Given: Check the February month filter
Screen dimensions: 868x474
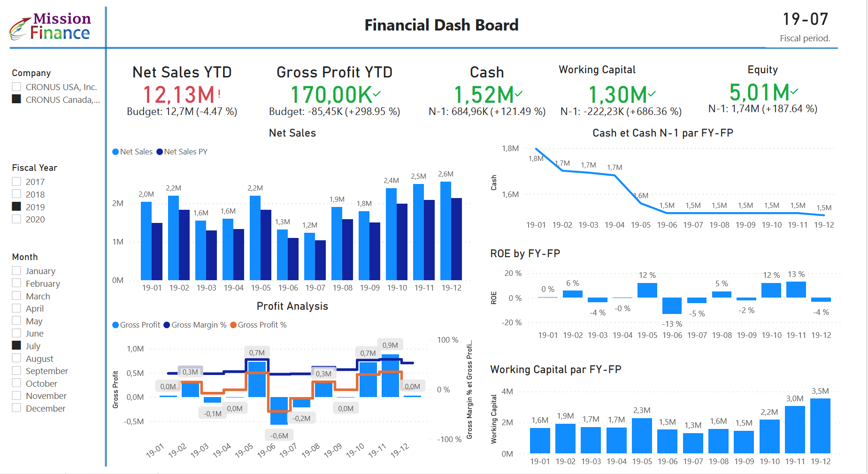Looking at the screenshot, I should 16,283.
